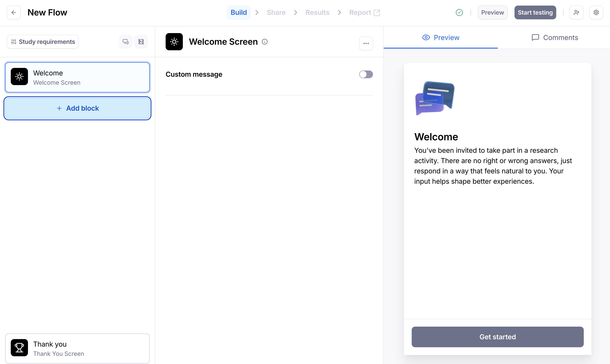Click the back arrow button
Viewport: 610px width, 364px height.
[14, 12]
